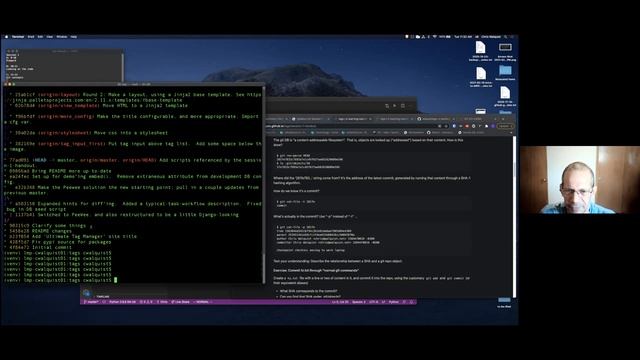Click the browser address bar showing github.io

point(351,126)
